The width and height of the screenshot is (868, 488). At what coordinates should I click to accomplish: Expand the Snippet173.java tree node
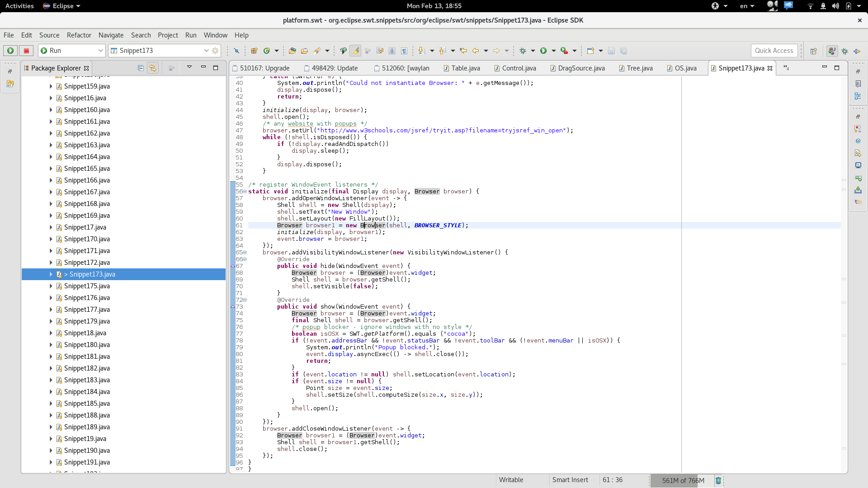[x=51, y=274]
